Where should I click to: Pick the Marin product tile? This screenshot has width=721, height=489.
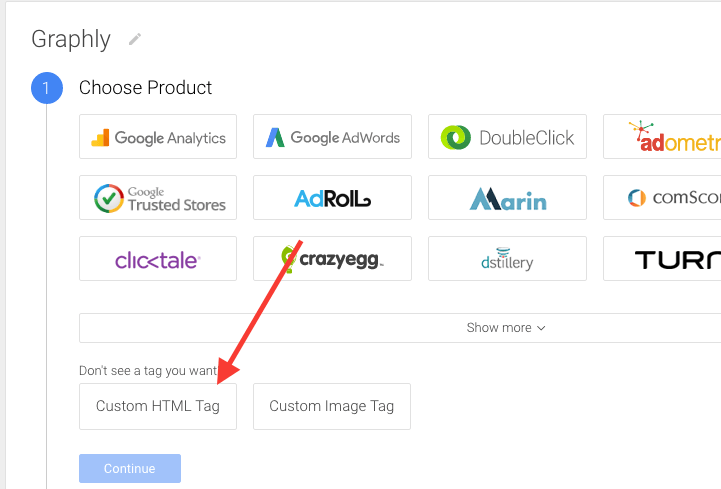click(507, 197)
